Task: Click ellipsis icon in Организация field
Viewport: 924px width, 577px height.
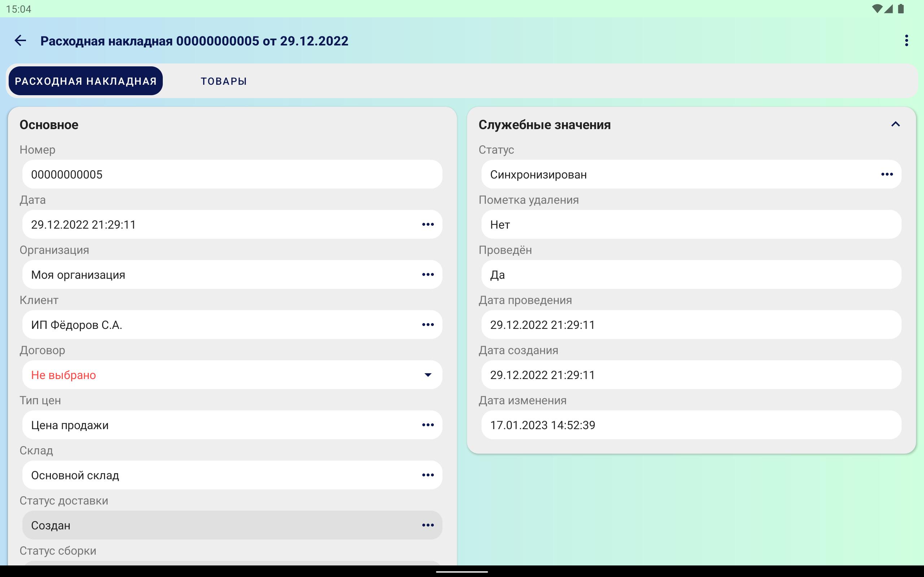Action: tap(428, 274)
